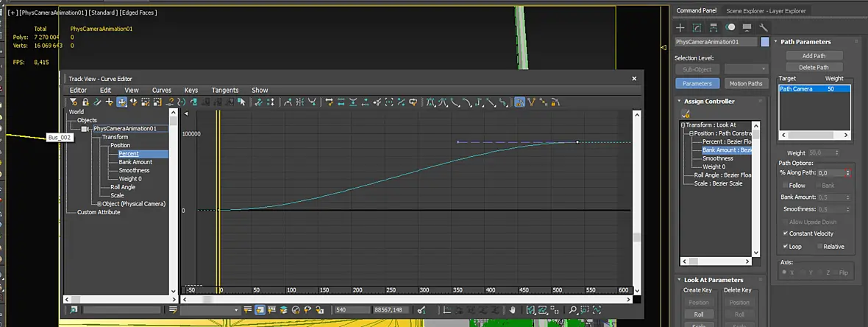Select the Scale Values tool
Viewport: 868px width, 327px height.
point(157,102)
